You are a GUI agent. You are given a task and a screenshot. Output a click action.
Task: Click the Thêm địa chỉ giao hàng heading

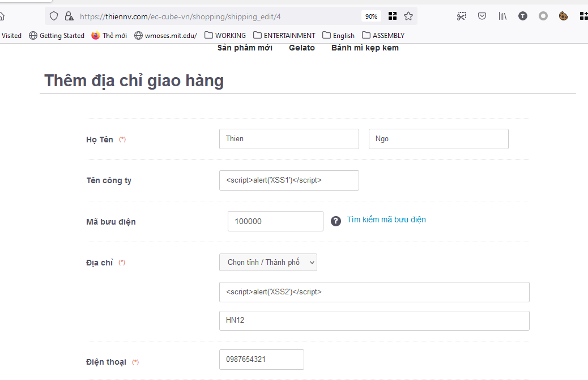tap(134, 81)
